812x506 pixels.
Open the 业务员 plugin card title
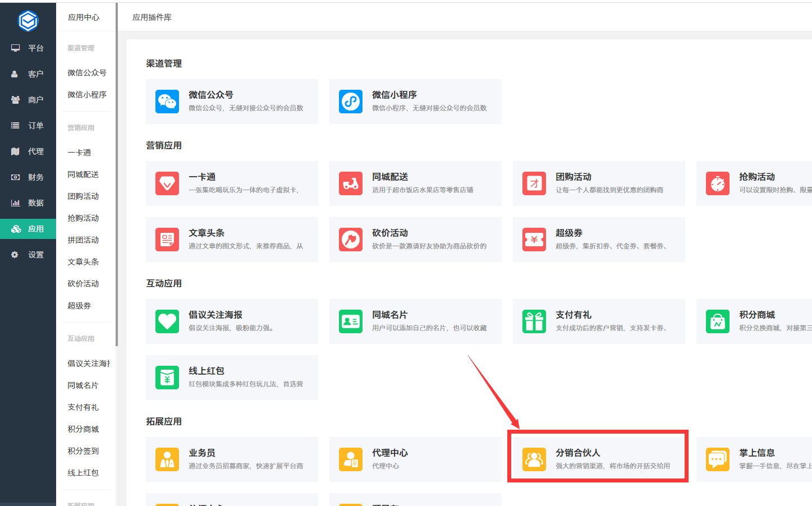[x=202, y=453]
